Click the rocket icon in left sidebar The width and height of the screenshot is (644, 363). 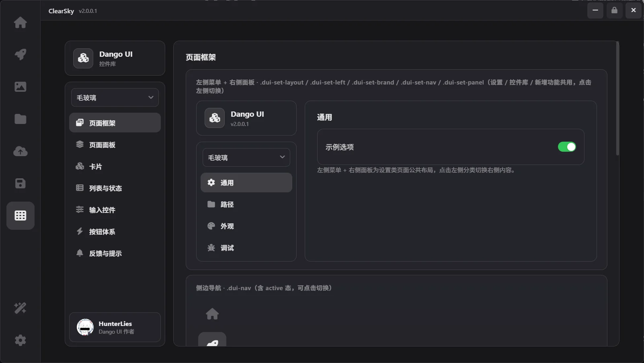[20, 54]
